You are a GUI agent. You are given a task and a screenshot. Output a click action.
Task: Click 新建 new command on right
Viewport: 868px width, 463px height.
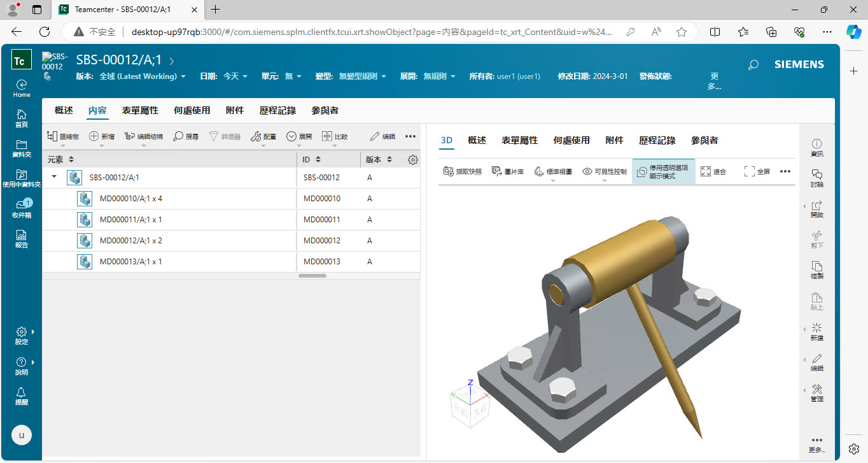click(x=817, y=332)
